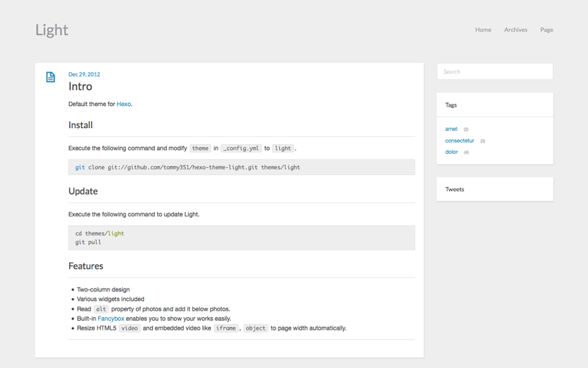Click the cd themes/light code block
The width and height of the screenshot is (588, 368).
[241, 238]
